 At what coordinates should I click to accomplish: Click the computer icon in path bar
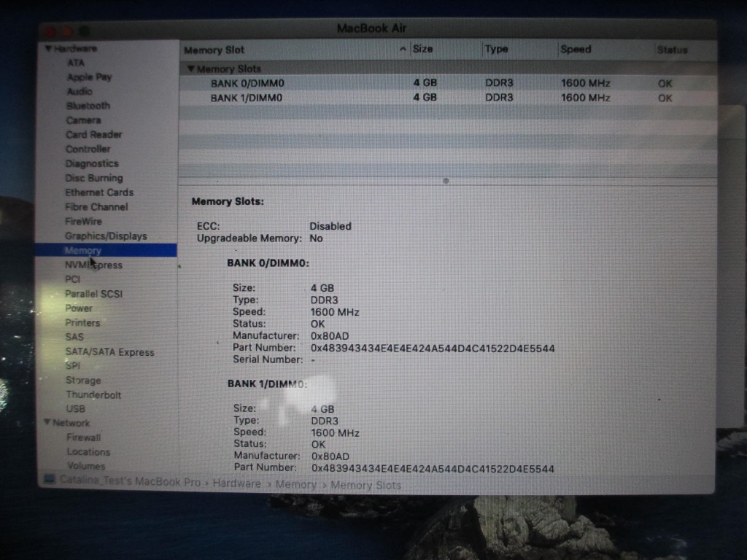50,479
